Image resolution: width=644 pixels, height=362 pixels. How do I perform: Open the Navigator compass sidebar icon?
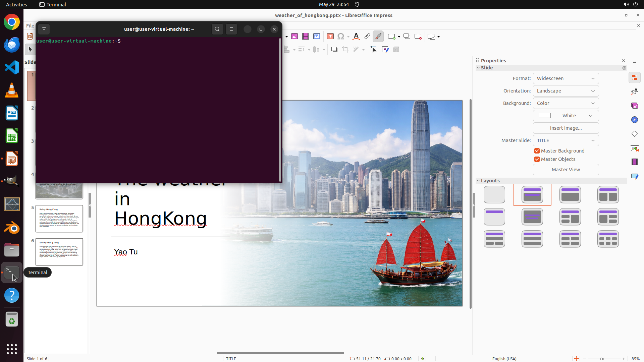[x=635, y=120]
